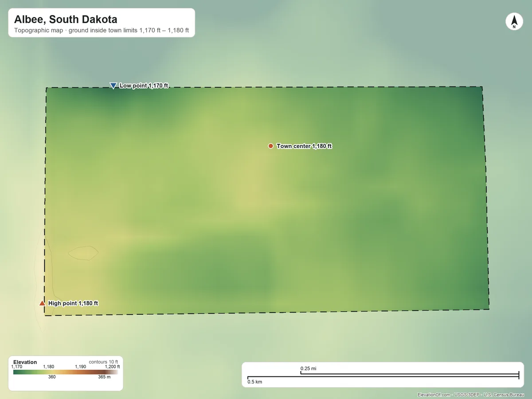The width and height of the screenshot is (532, 399).
Task: Click the '365 m' legend tick
Action: 104,377
